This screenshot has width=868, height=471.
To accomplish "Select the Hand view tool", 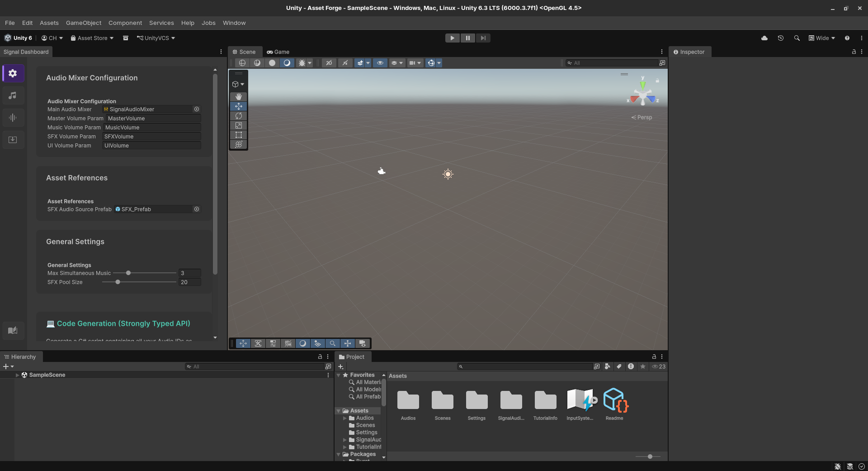I will click(x=239, y=97).
